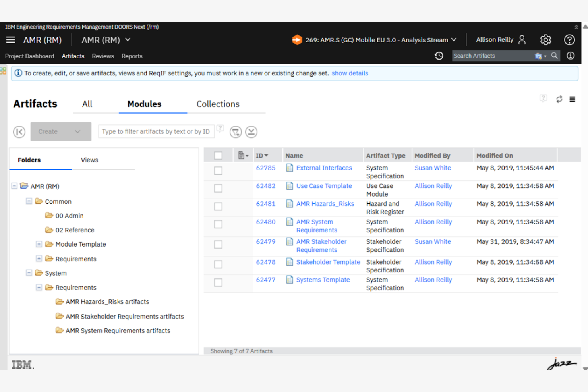Viewport: 588px width, 392px height.
Task: Click the refresh artifacts icon
Action: click(x=559, y=99)
